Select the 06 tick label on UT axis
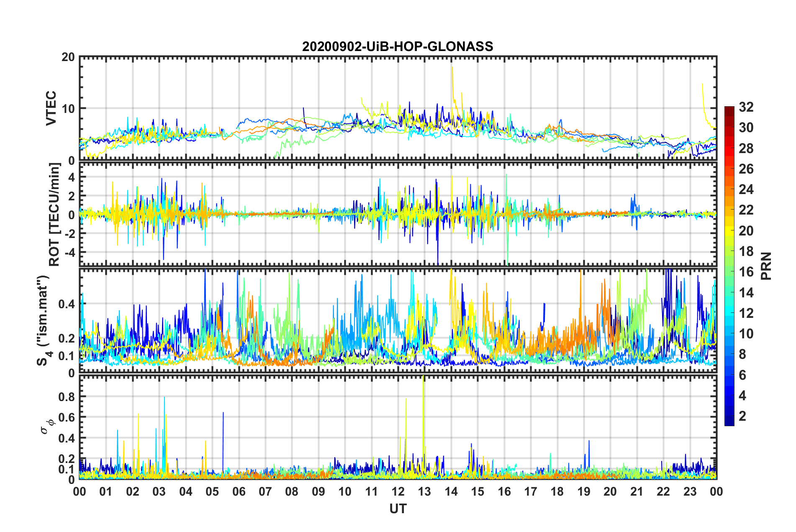Screen dimensions: 796x532 239,491
